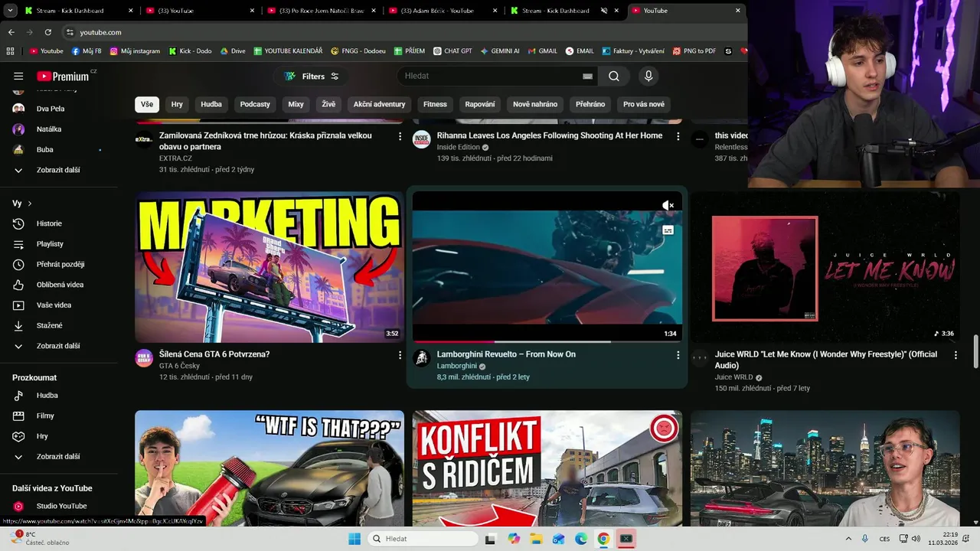980x551 pixels.
Task: Open the CHAT GPT bookmark
Action: (x=452, y=51)
